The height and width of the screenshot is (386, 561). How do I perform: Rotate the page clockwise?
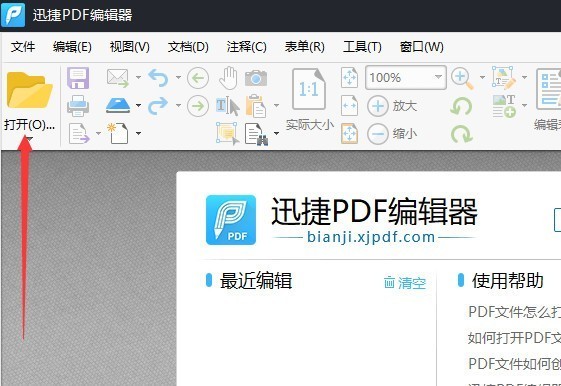pyautogui.click(x=461, y=134)
